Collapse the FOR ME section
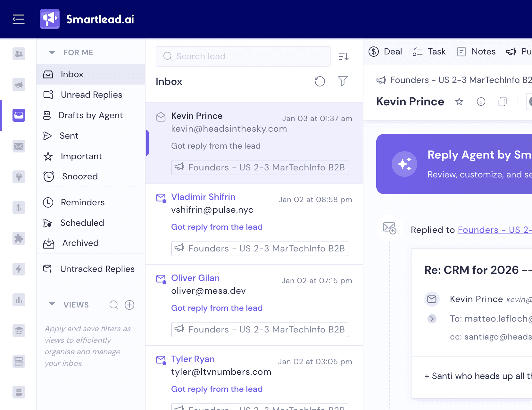Image resolution: width=532 pixels, height=410 pixels. pos(52,52)
